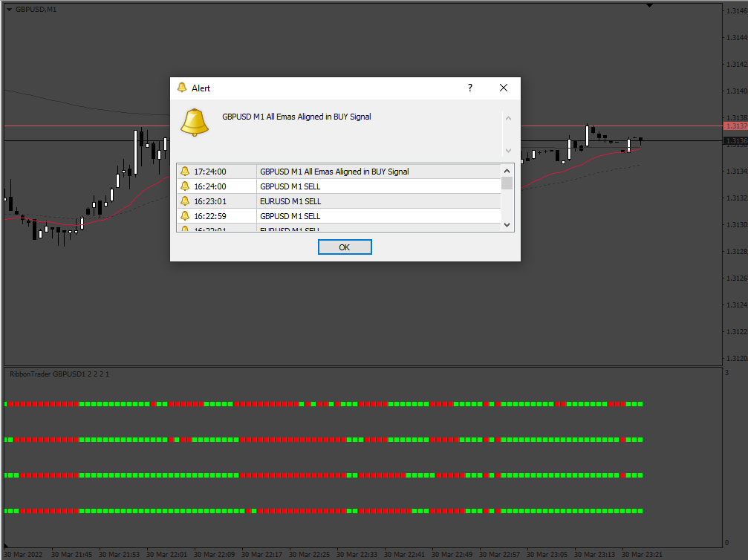Click the 30 Mar 21:45 time axis label

(71, 554)
